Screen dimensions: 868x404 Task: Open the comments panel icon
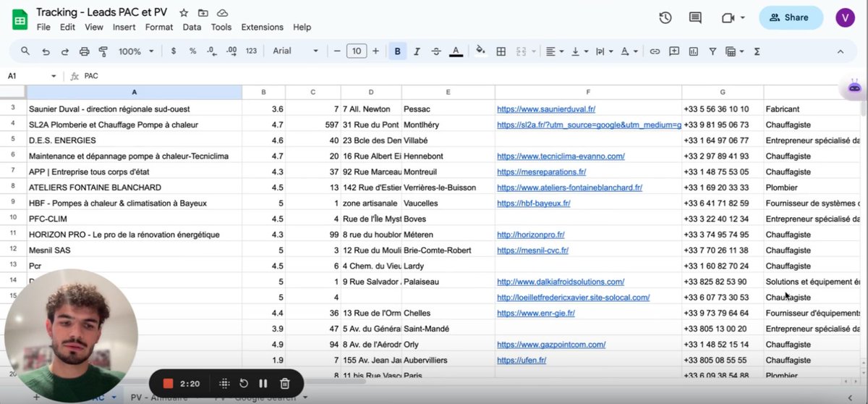[x=695, y=17]
